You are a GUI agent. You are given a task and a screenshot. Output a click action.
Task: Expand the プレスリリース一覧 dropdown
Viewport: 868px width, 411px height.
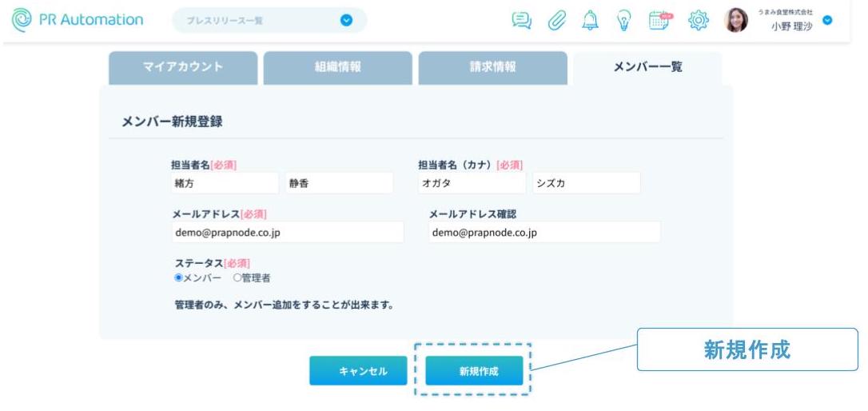click(346, 21)
